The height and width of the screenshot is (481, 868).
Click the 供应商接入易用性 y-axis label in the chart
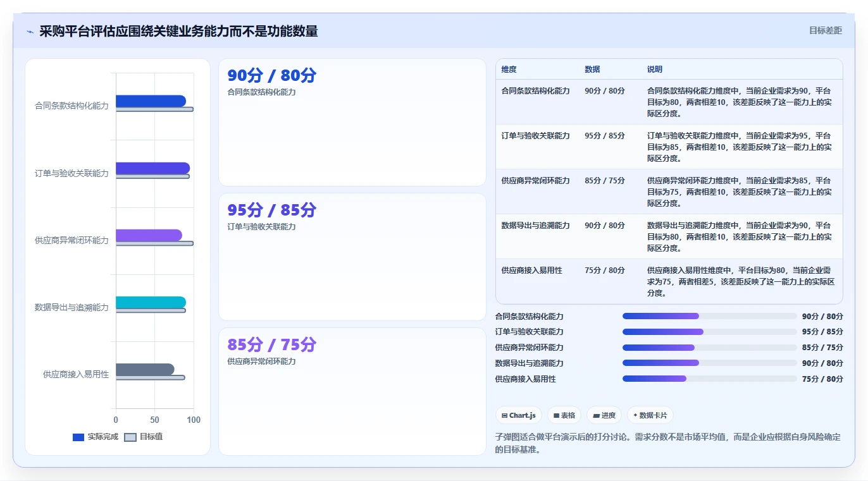click(76, 374)
